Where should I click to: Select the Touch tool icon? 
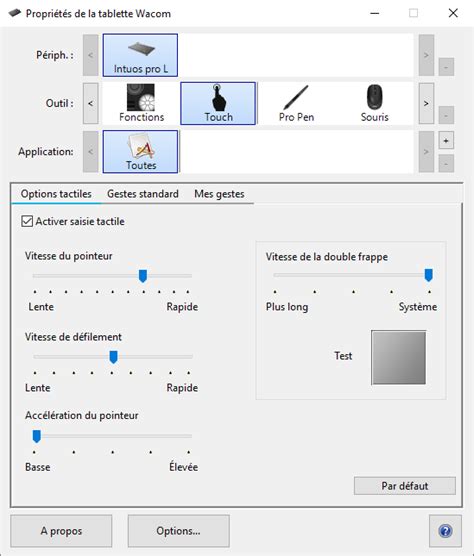coord(218,103)
